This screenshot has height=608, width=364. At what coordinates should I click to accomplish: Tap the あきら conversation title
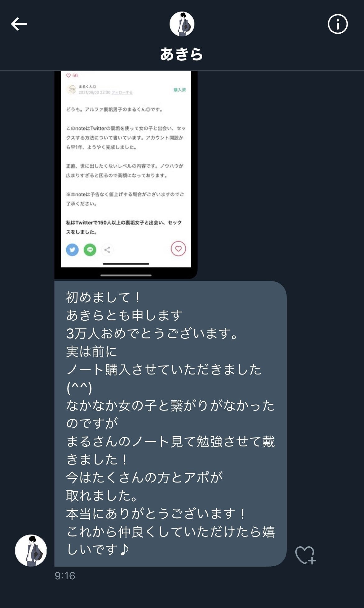(x=182, y=54)
